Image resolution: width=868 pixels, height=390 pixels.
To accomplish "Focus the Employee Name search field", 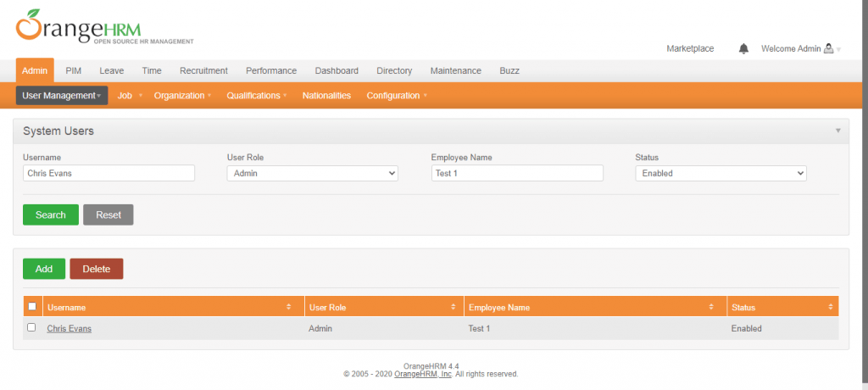I will pyautogui.click(x=517, y=174).
